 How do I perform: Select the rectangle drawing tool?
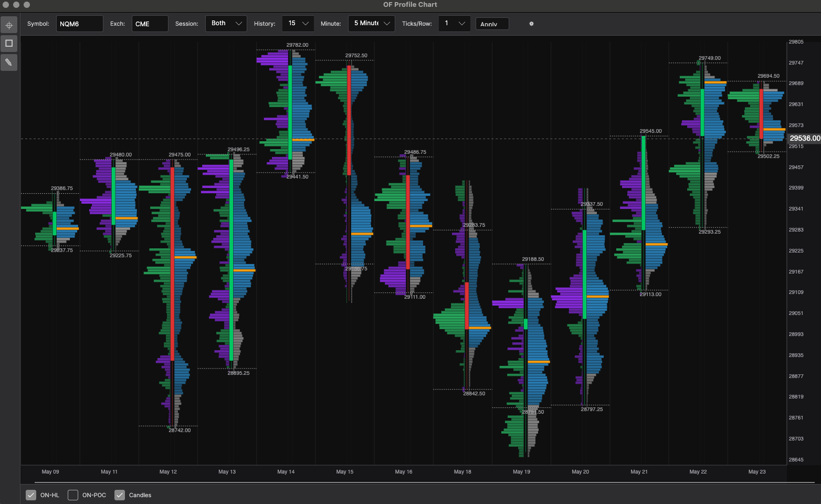pos(9,43)
